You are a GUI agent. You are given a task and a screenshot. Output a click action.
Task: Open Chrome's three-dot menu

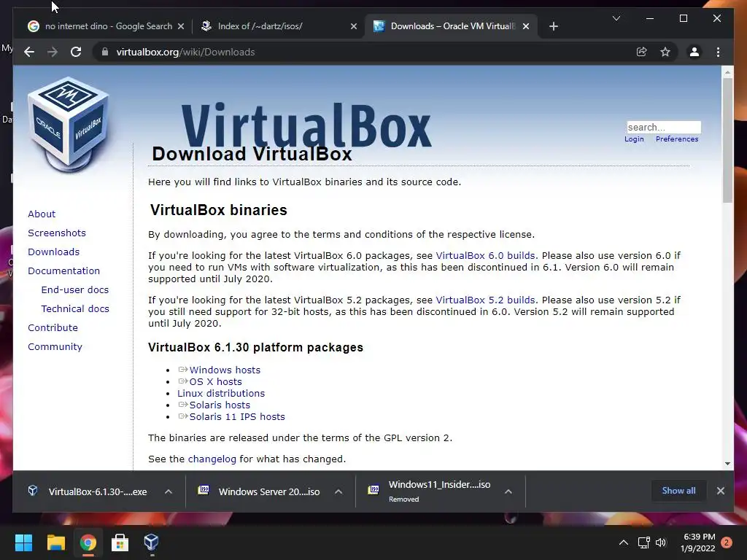coord(718,52)
